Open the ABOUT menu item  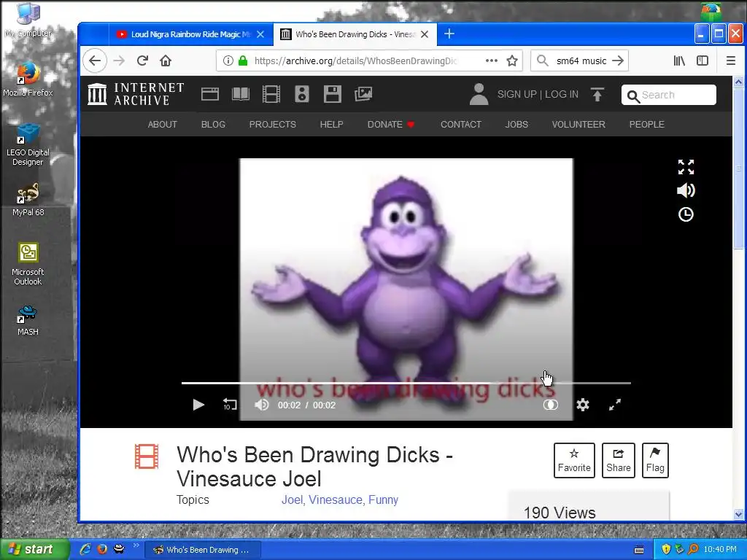[163, 124]
